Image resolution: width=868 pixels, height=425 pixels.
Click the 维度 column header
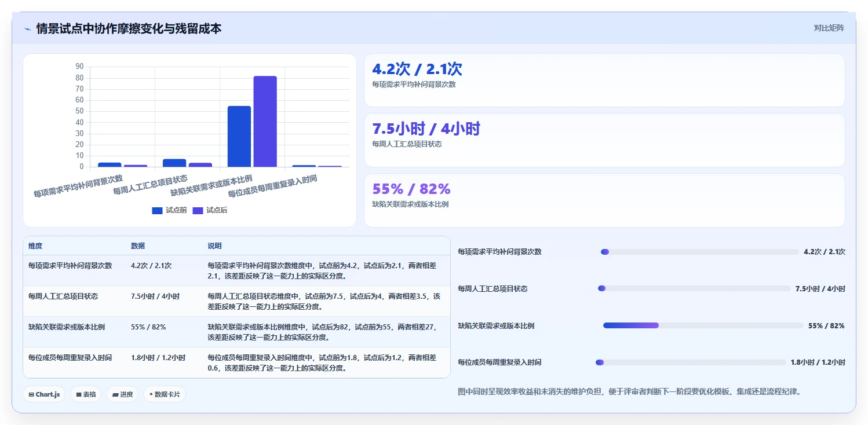[x=35, y=246]
